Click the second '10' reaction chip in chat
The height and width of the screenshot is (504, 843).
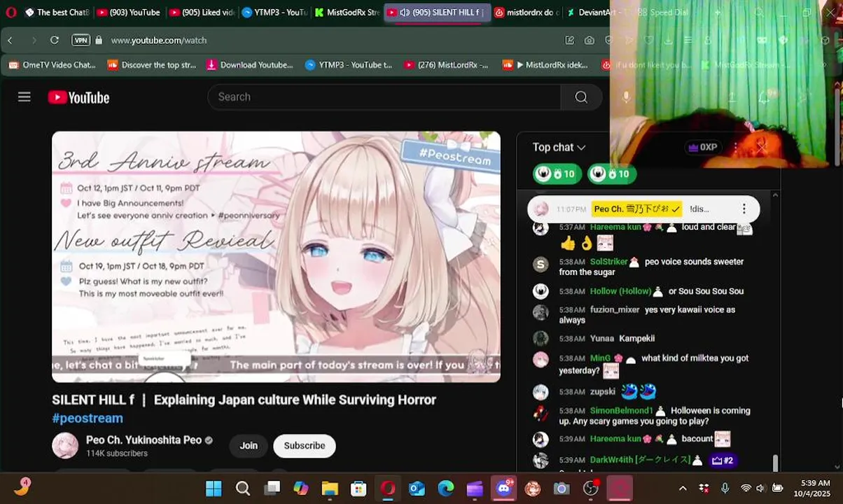pos(612,174)
